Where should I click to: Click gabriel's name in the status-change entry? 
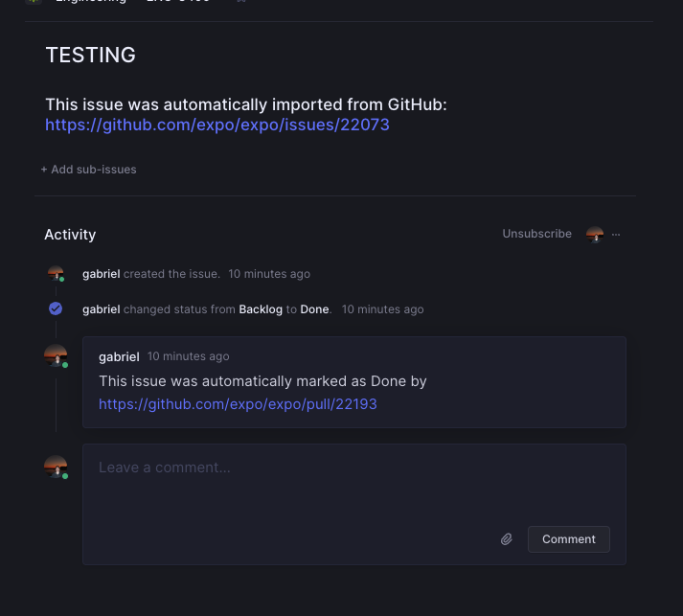pyautogui.click(x=102, y=309)
